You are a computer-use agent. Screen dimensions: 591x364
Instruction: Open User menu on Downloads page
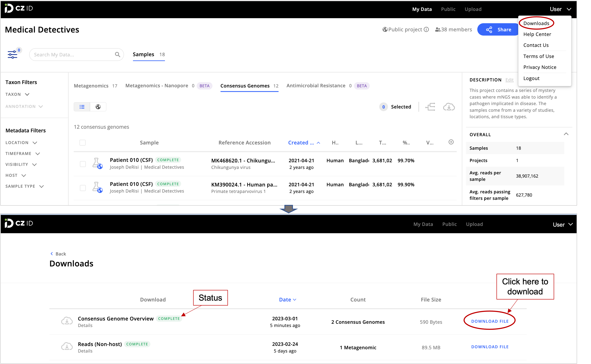[563, 225]
